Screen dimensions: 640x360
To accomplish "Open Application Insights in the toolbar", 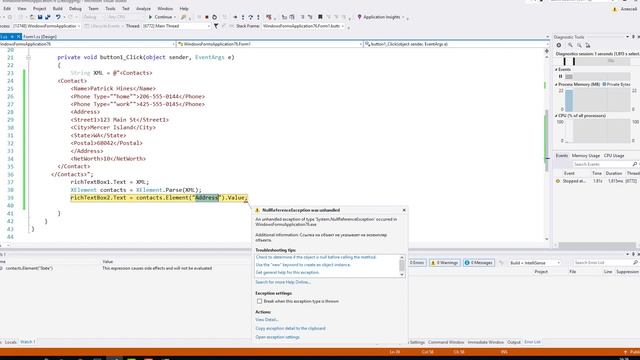I will (x=381, y=17).
